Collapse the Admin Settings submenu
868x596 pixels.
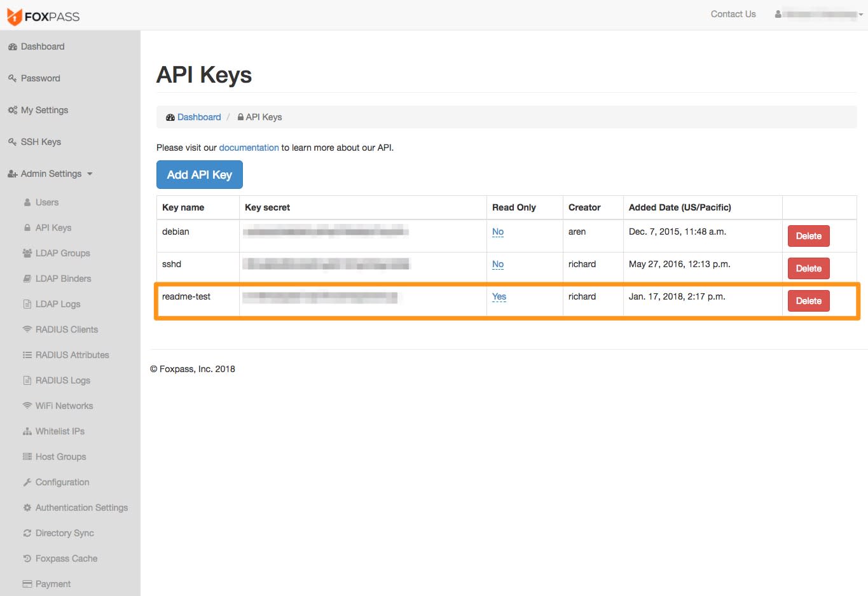[x=51, y=173]
